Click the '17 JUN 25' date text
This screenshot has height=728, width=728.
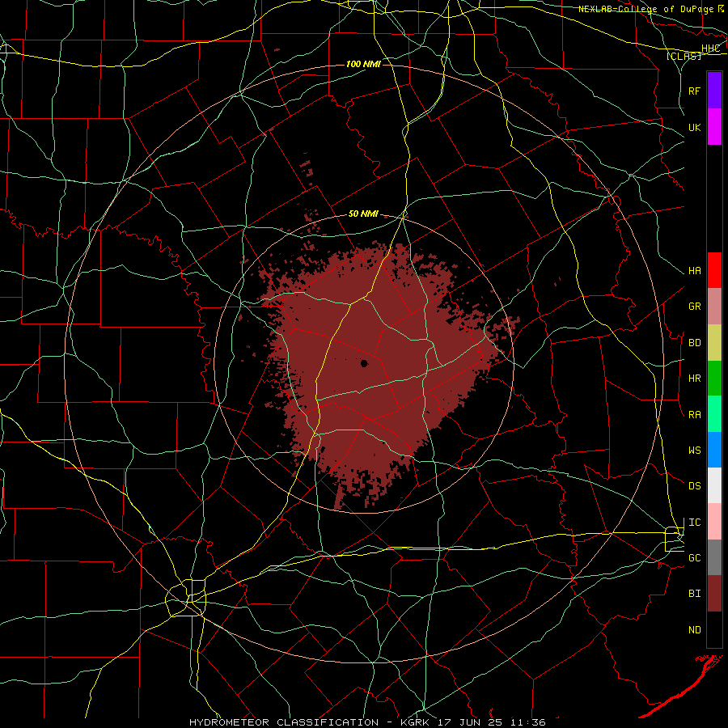pos(470,722)
